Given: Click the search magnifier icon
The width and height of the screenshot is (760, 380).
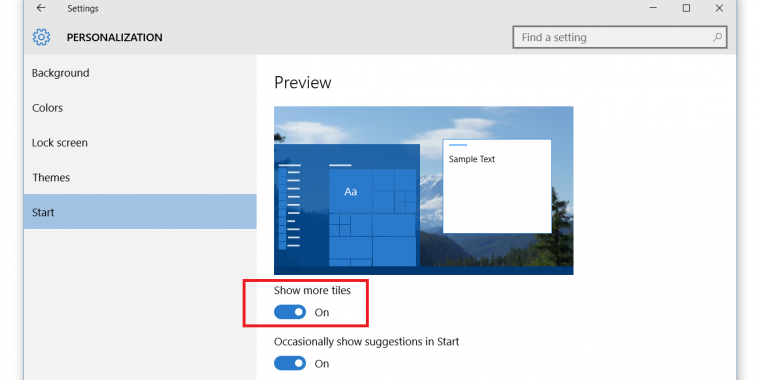Looking at the screenshot, I should tap(717, 37).
